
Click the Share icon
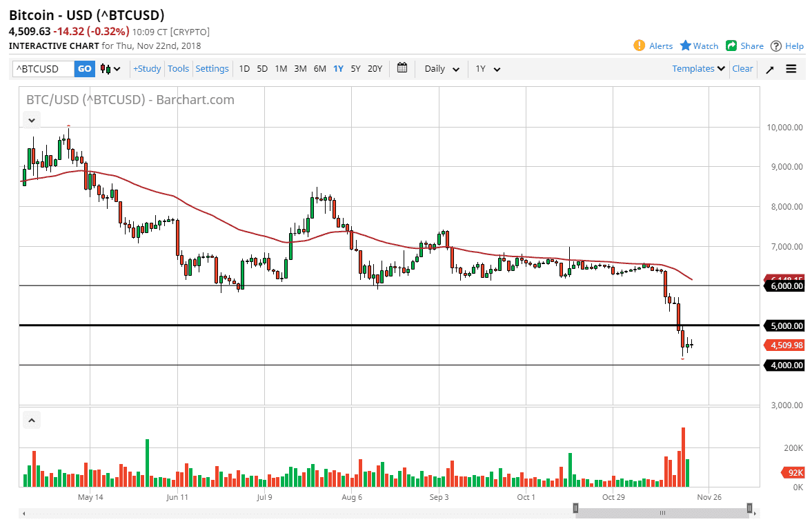tap(731, 46)
